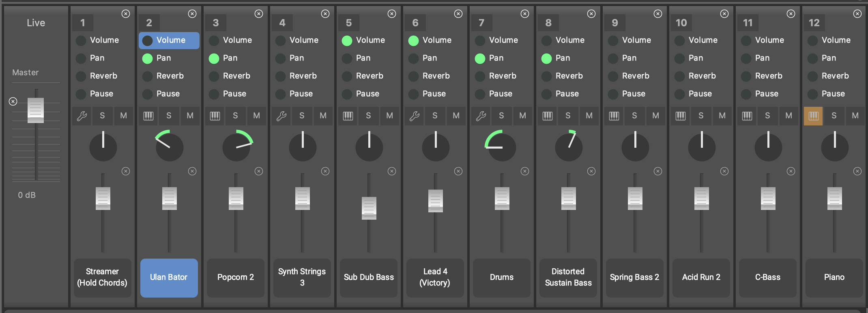Enable Reverb on channel 3

click(x=214, y=76)
